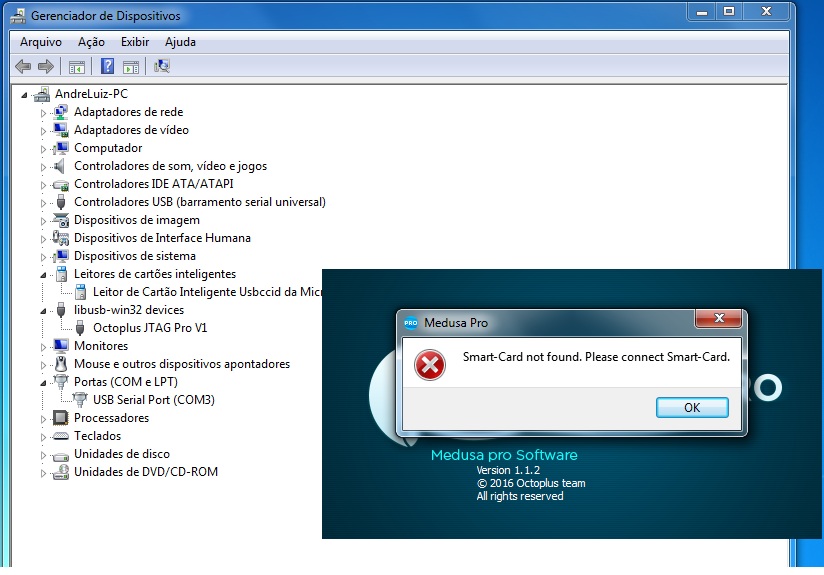Click the Dispositivos de imagem camera icon

tap(61, 220)
